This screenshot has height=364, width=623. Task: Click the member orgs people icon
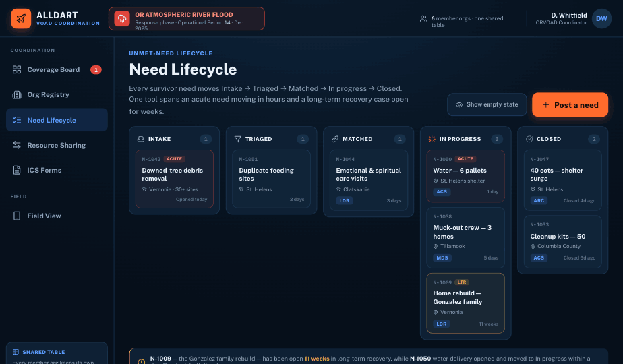423,18
